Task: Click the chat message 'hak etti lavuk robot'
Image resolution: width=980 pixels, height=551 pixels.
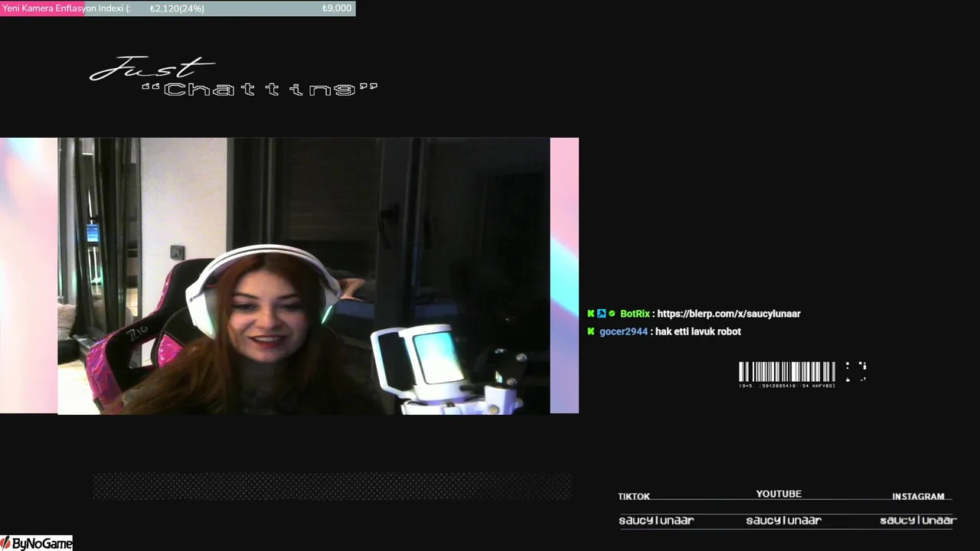Action: click(697, 331)
